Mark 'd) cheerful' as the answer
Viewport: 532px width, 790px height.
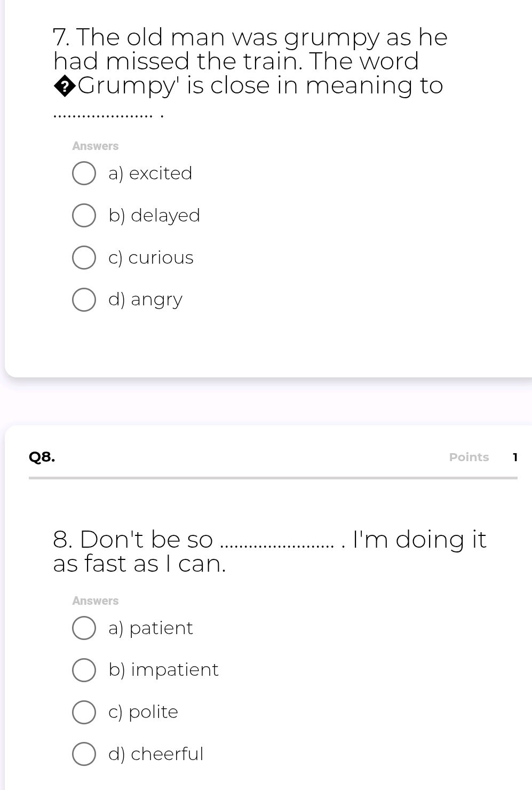(84, 754)
